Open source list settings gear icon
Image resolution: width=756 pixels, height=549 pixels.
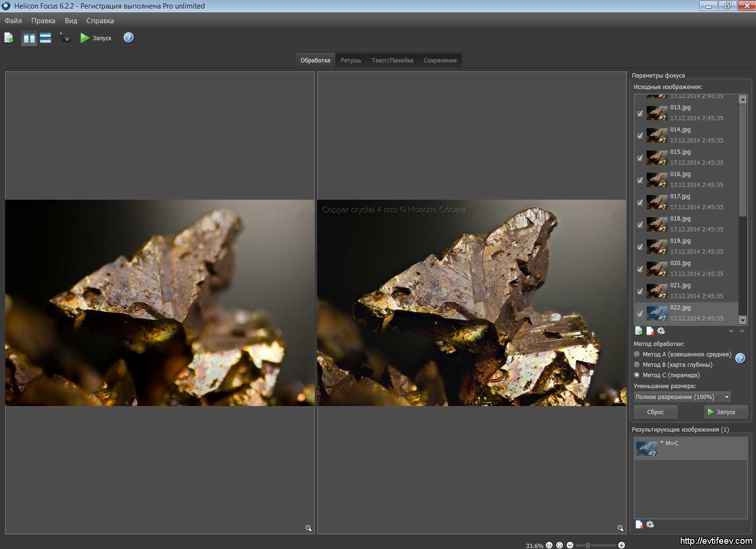click(x=661, y=331)
